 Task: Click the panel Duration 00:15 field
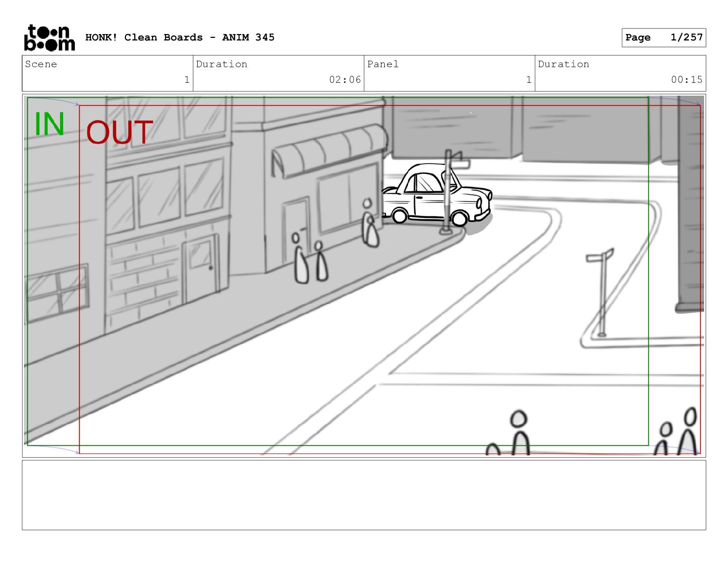[620, 73]
